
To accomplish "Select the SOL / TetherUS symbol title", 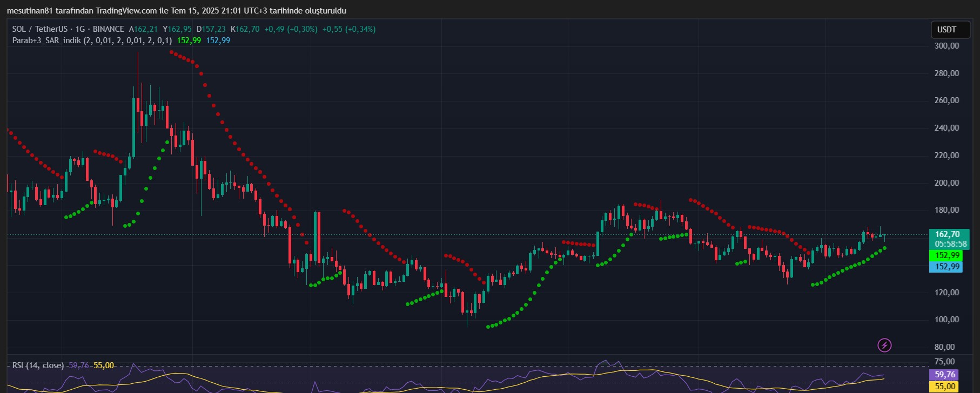I will click(40, 29).
